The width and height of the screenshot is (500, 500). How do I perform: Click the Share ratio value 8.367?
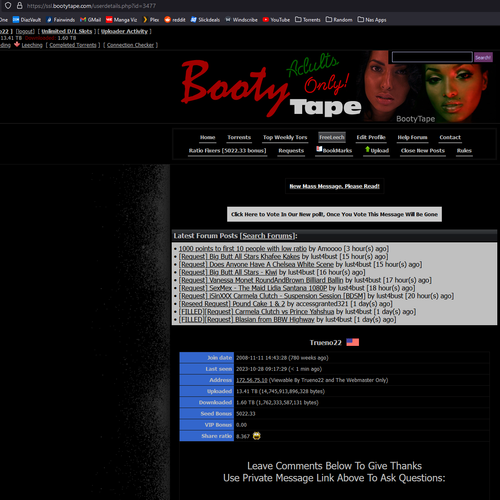point(243,436)
